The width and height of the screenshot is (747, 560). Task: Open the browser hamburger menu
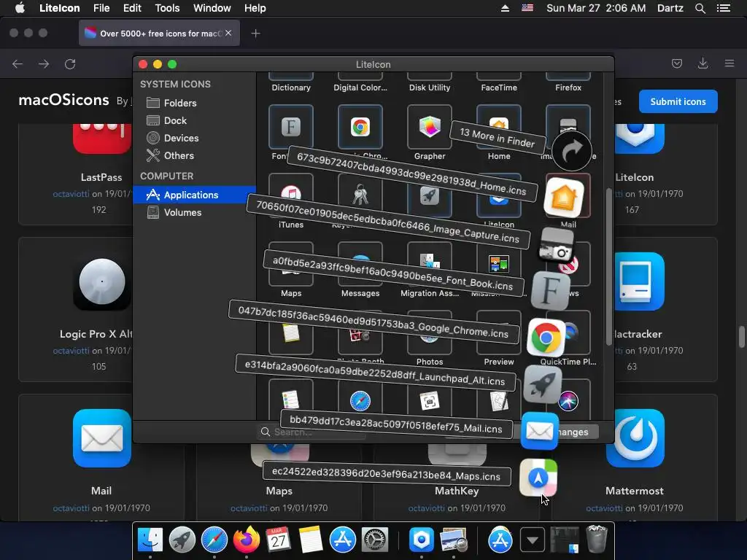729,63
